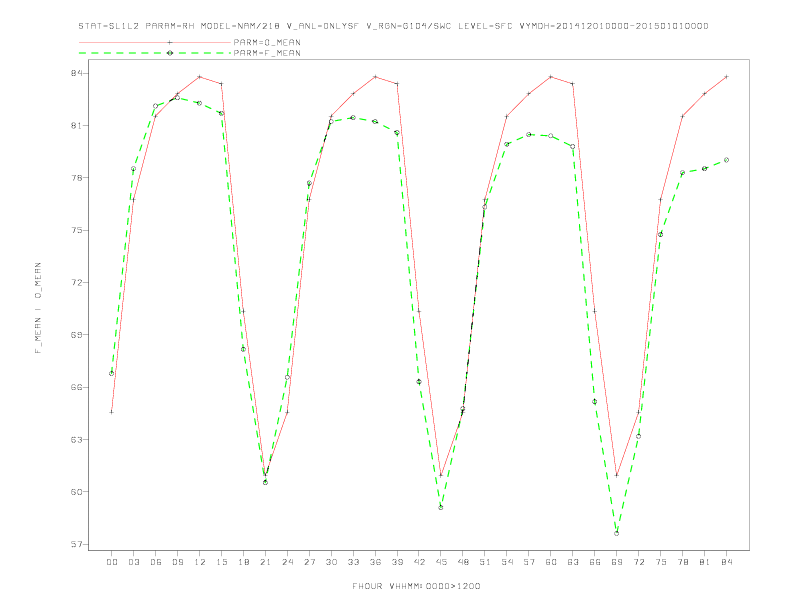792x612 pixels.
Task: Click the x-axis forecast hour label 03
Action: tap(133, 562)
